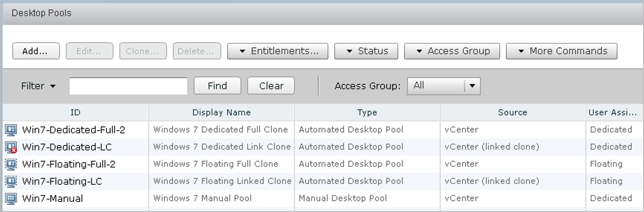The image size is (644, 212).
Task: Click the Add button
Action: click(x=36, y=51)
